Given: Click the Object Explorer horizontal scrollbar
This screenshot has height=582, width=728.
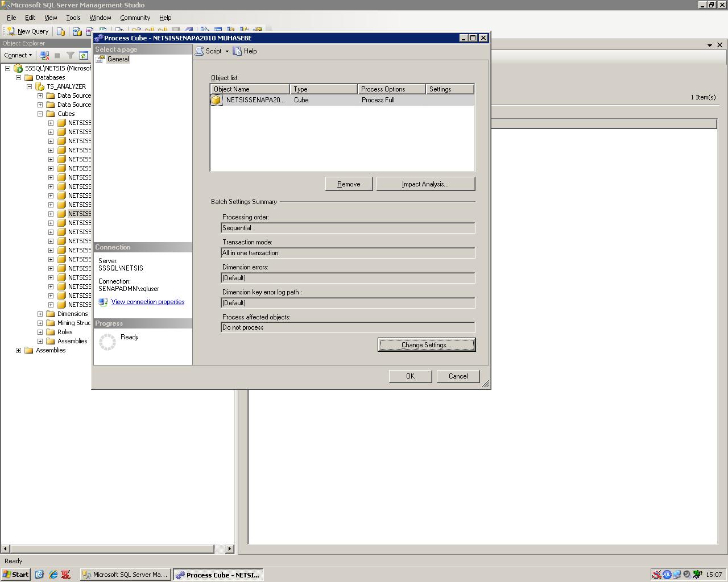Looking at the screenshot, I should pos(111,548).
